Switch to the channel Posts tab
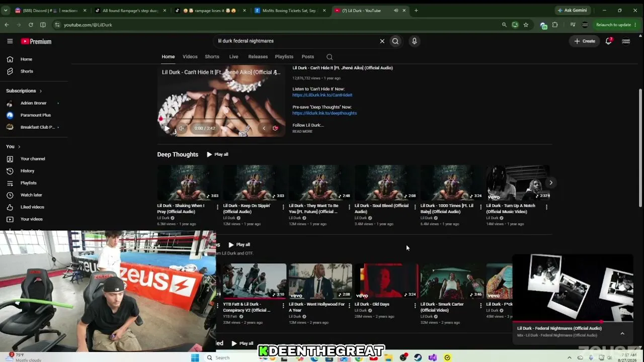Screen dimensions: 644x362 tap(308, 57)
